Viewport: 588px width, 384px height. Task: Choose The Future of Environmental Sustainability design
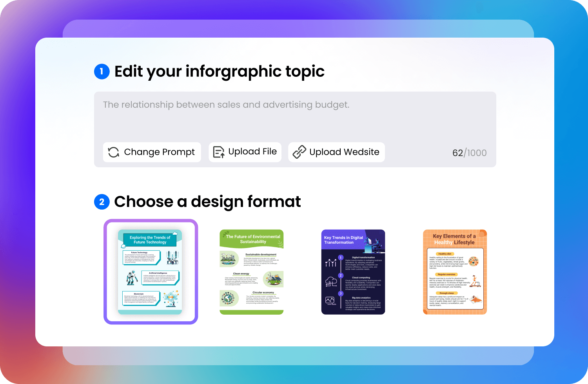pyautogui.click(x=252, y=272)
